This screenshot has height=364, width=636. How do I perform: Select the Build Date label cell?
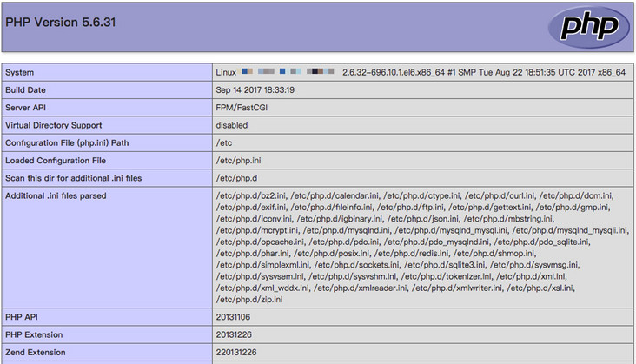[28, 89]
